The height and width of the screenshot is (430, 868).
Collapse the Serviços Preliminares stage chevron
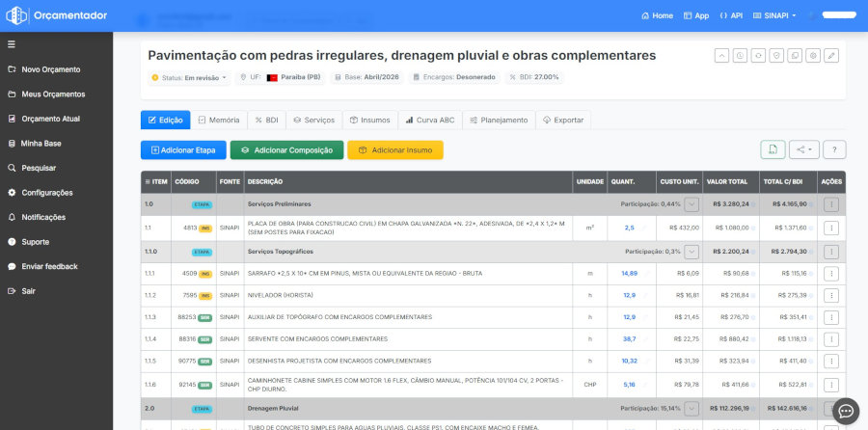(692, 204)
